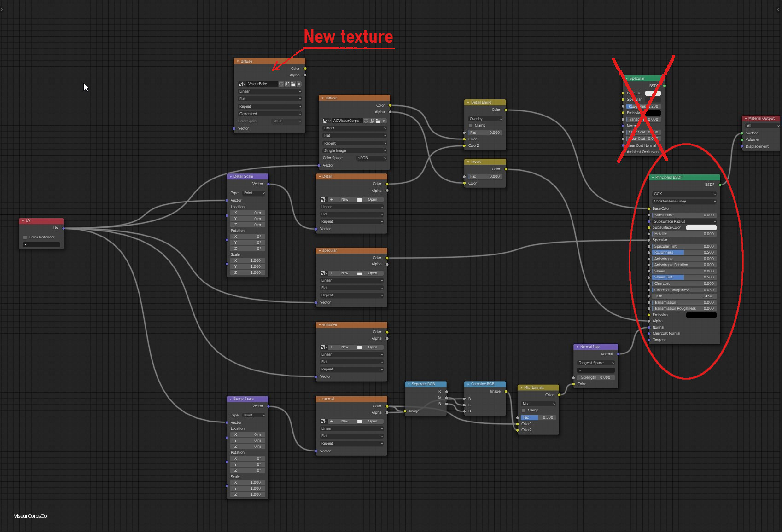Open the GGX distribution dropdown
The image size is (782, 532).
tap(684, 194)
